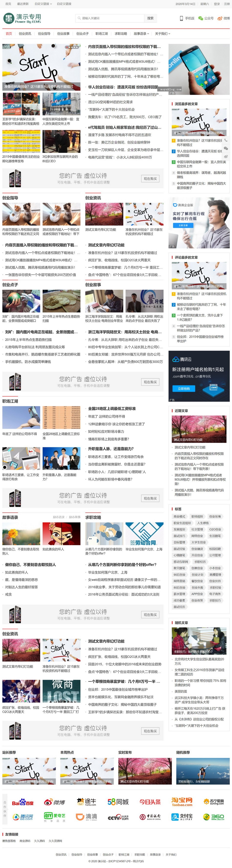The height and width of the screenshot is (868, 232).
Task: Click the 支付宝 Alipay partner logo
Action: 182,817
